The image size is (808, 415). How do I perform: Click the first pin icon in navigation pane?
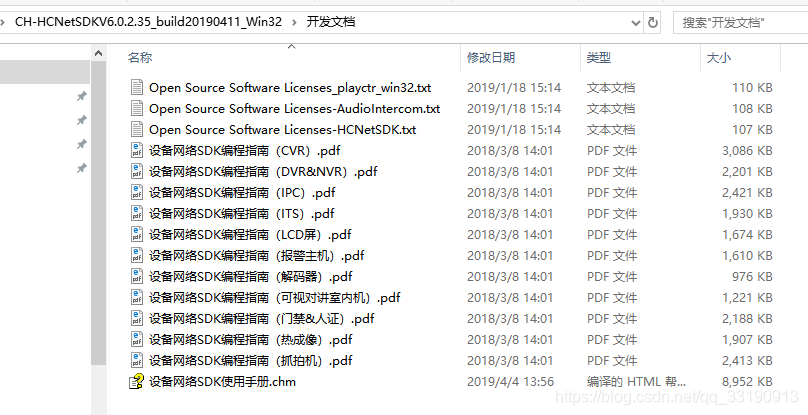coord(81,96)
